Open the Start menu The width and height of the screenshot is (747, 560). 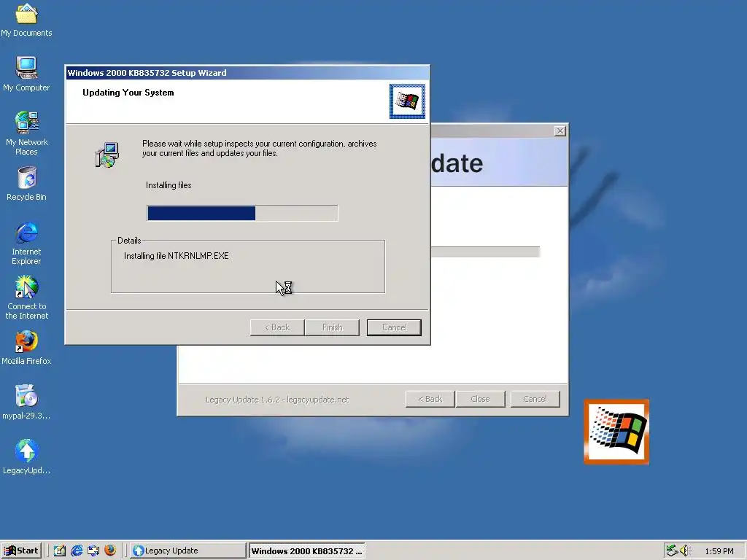[21, 551]
